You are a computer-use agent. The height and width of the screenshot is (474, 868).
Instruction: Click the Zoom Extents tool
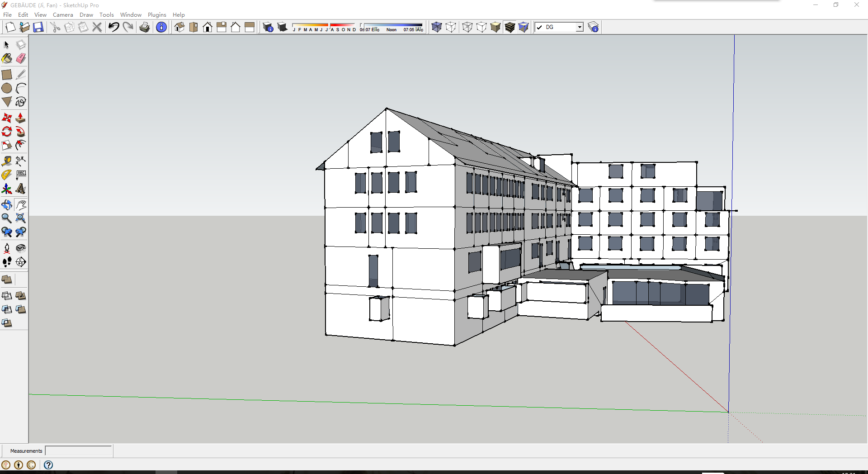pyautogui.click(x=21, y=218)
